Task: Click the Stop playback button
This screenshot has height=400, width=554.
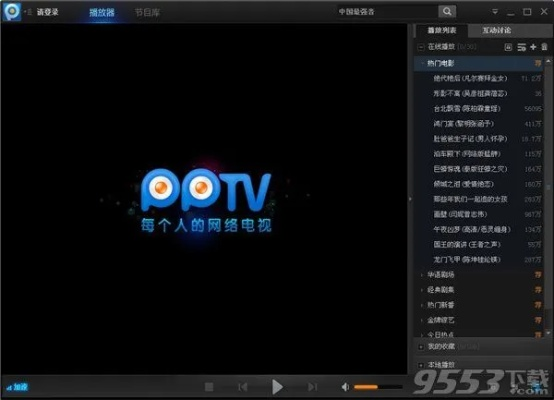Action: pos(209,387)
